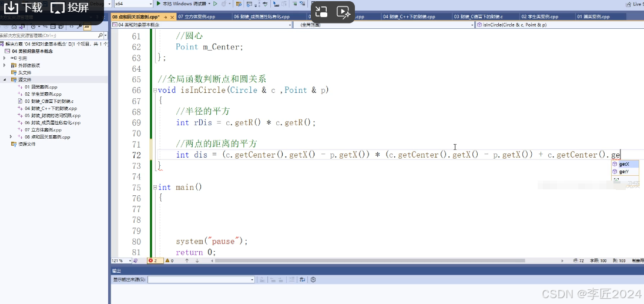Screen dimensions: 644x304
Task: Click the download (下载) overlay button
Action: coord(22,7)
